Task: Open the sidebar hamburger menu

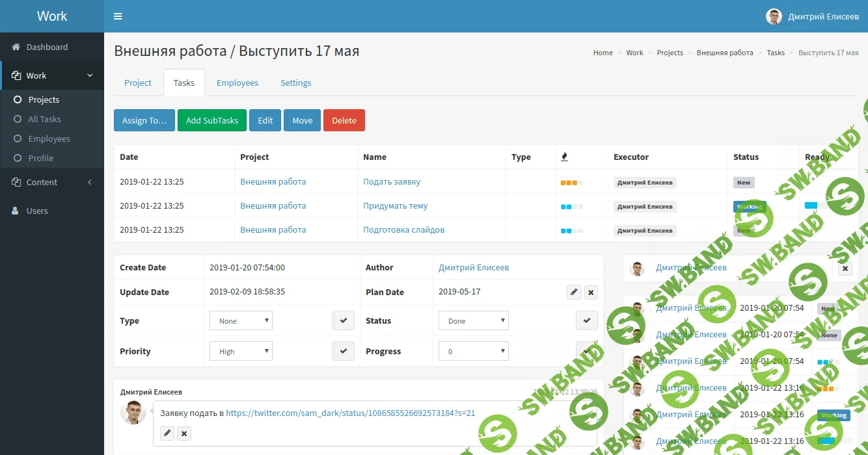Action: 118,16
